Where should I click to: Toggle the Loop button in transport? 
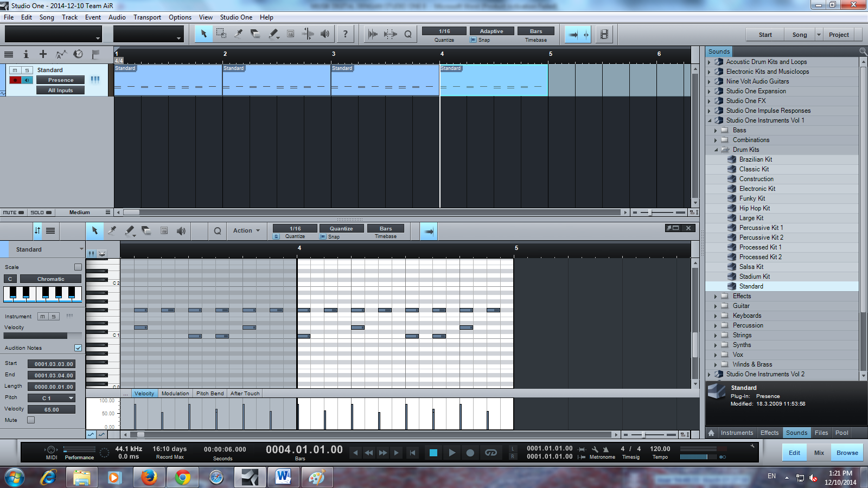click(490, 453)
